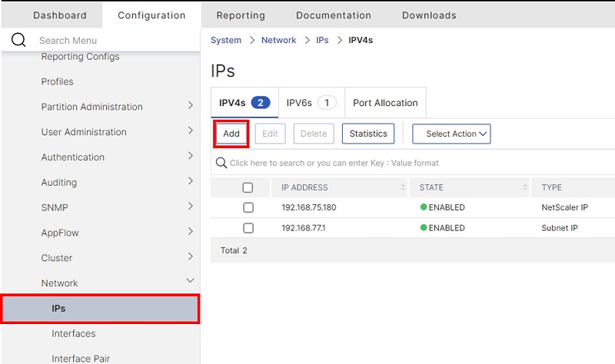Expand the Authentication submenu arrow

click(190, 157)
